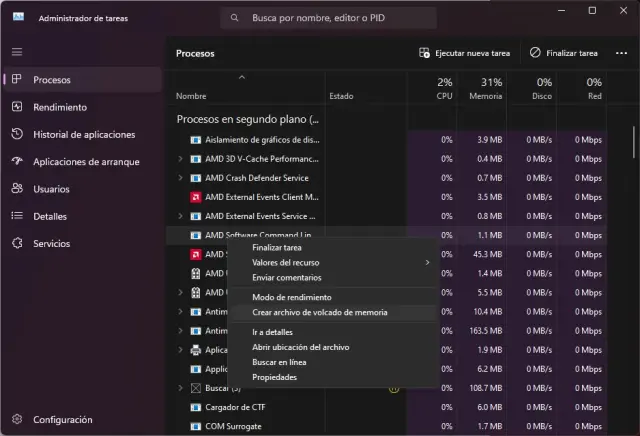The width and height of the screenshot is (640, 436).
Task: Go to Usuarios page icon
Action: click(17, 188)
